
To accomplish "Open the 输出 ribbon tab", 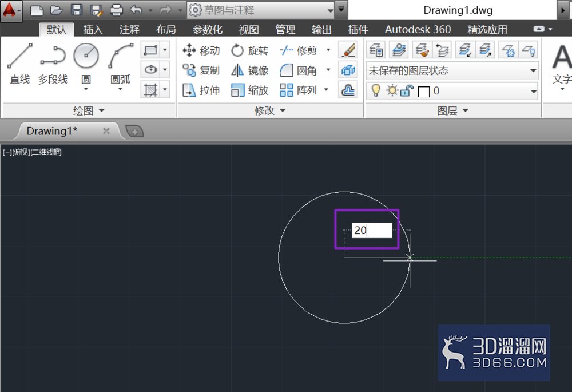I will (321, 30).
